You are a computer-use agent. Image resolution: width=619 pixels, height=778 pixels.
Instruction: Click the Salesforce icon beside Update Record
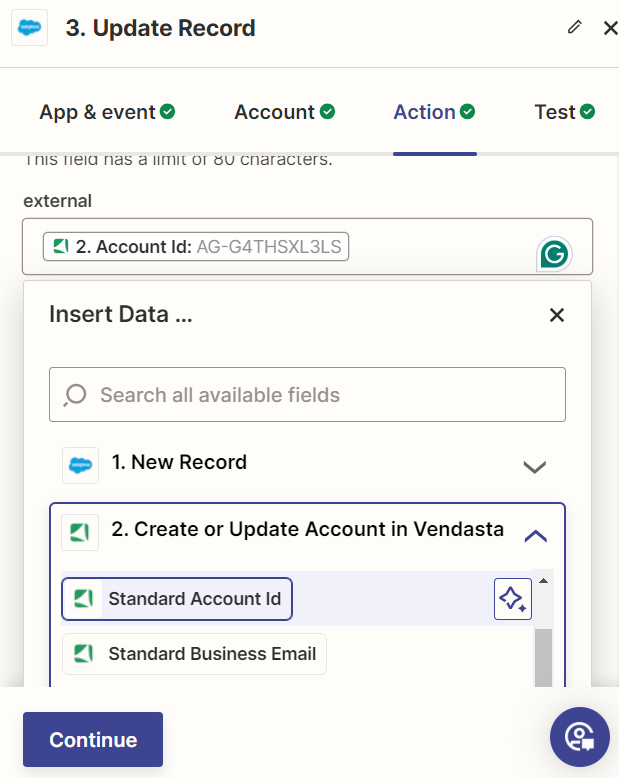[x=29, y=28]
